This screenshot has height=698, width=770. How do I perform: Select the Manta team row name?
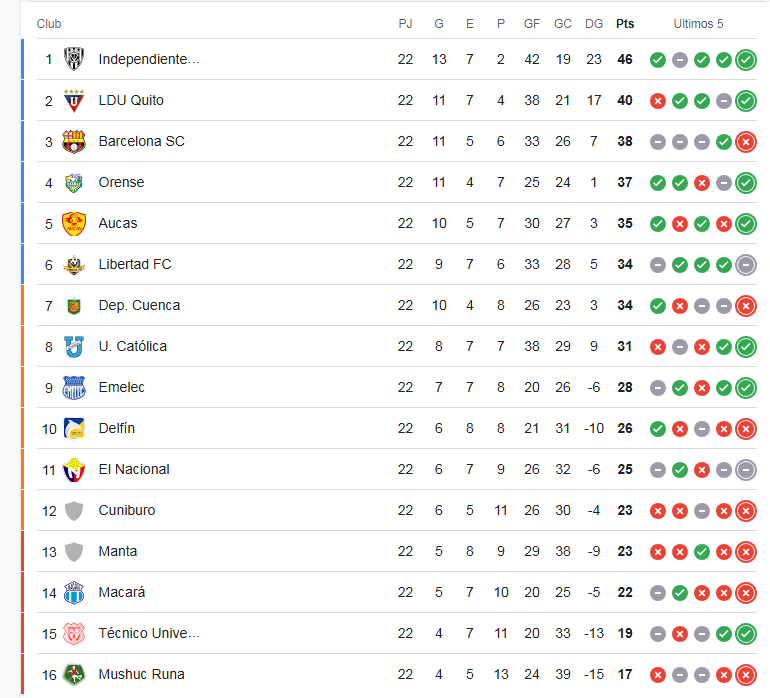[118, 551]
